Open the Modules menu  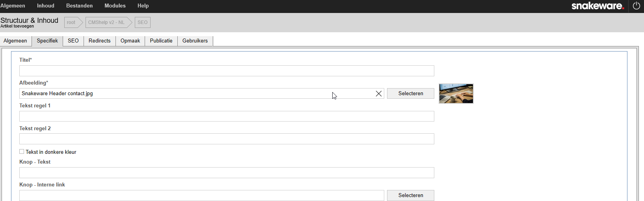pyautogui.click(x=115, y=6)
